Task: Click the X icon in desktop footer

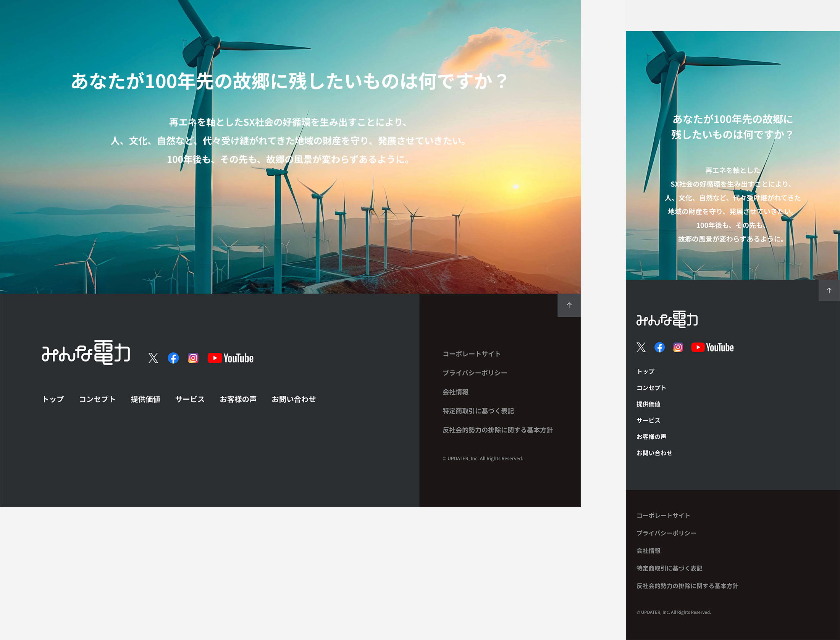Action: click(x=153, y=358)
